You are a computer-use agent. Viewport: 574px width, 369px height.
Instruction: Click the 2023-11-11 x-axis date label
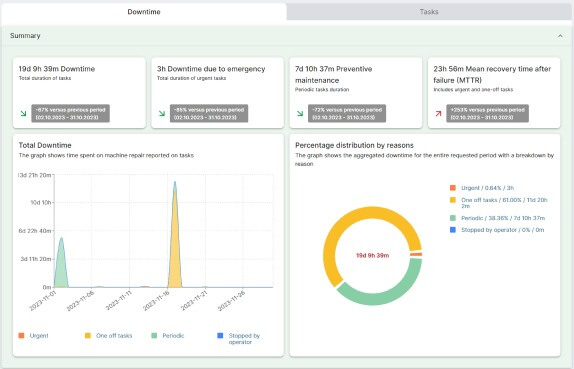pyautogui.click(x=118, y=301)
